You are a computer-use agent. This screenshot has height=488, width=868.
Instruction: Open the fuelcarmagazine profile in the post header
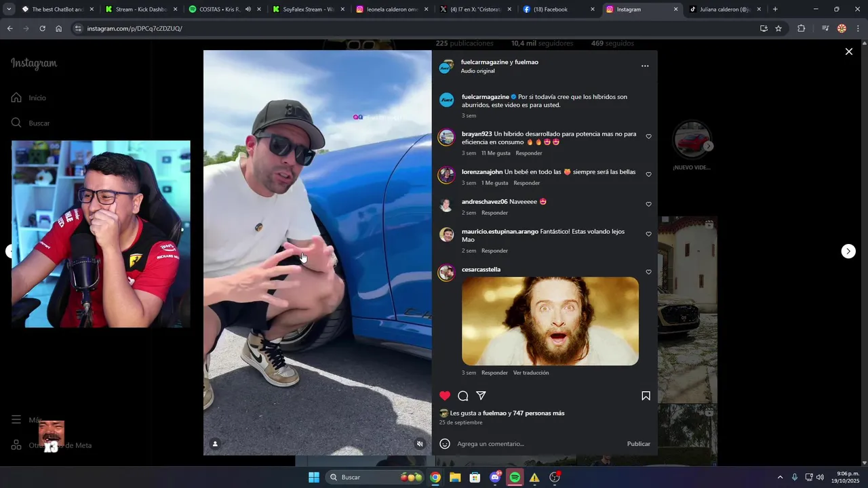pos(484,62)
